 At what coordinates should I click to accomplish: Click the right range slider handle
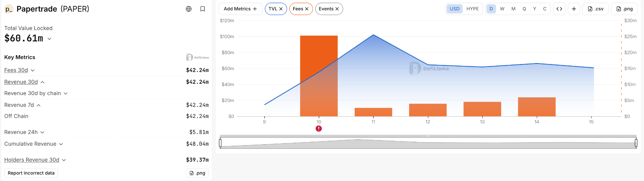click(x=636, y=143)
